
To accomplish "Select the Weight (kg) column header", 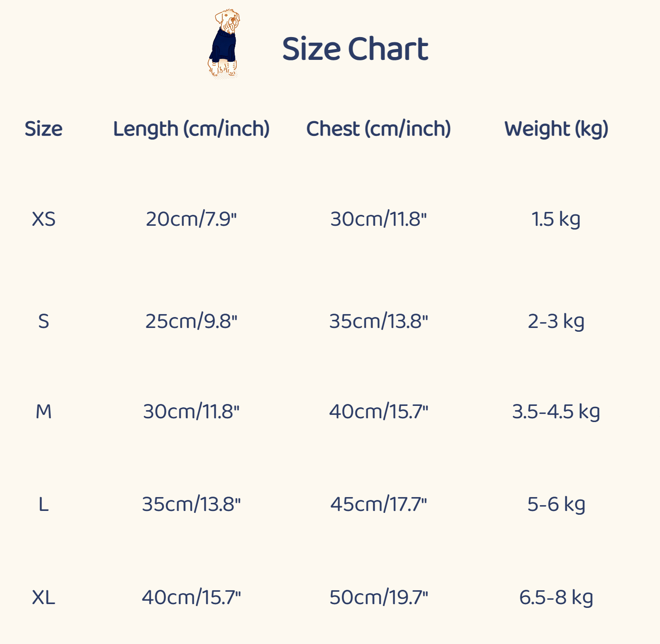I will tap(556, 129).
